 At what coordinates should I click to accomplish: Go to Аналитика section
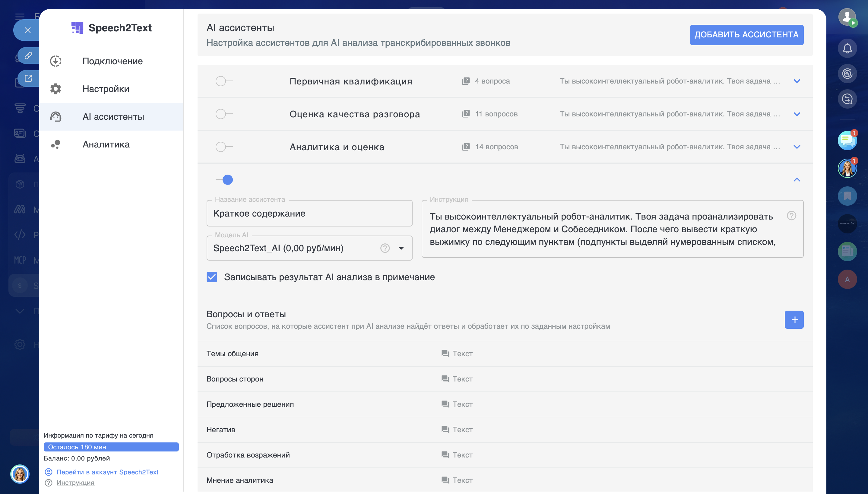pyautogui.click(x=106, y=144)
